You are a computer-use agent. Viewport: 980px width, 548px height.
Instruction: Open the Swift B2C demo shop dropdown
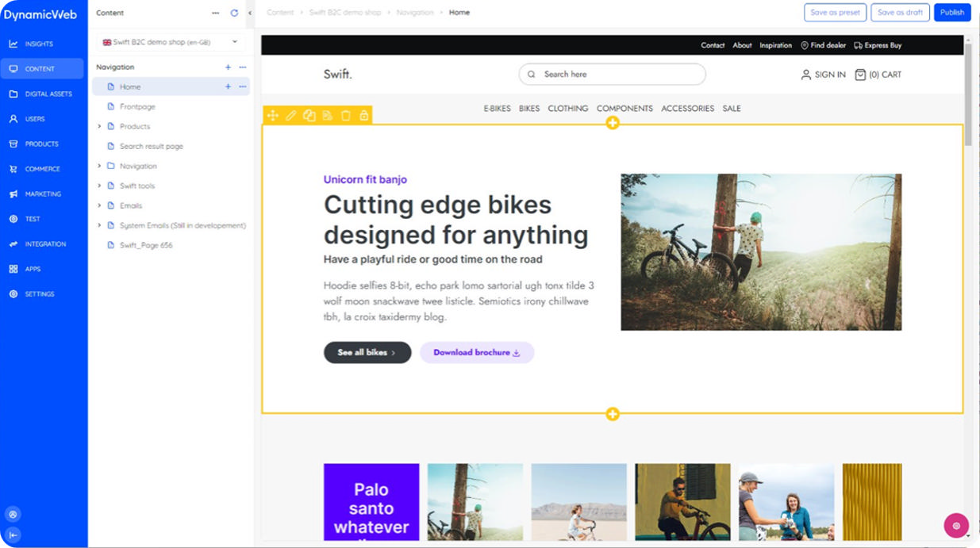(x=171, y=42)
